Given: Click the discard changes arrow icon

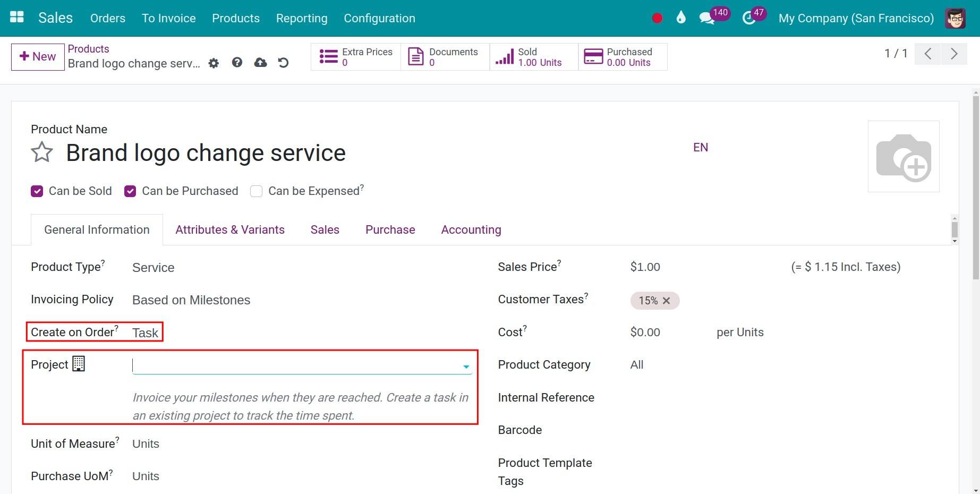Looking at the screenshot, I should [x=283, y=62].
